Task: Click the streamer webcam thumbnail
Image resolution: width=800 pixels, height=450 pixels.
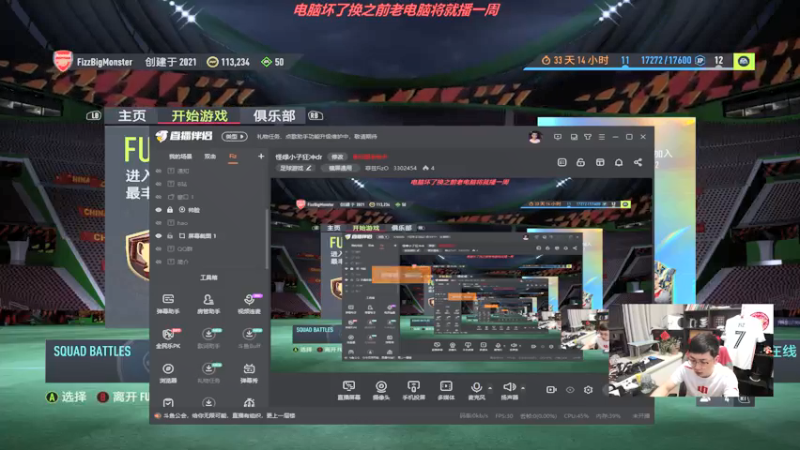Action: coord(691,350)
